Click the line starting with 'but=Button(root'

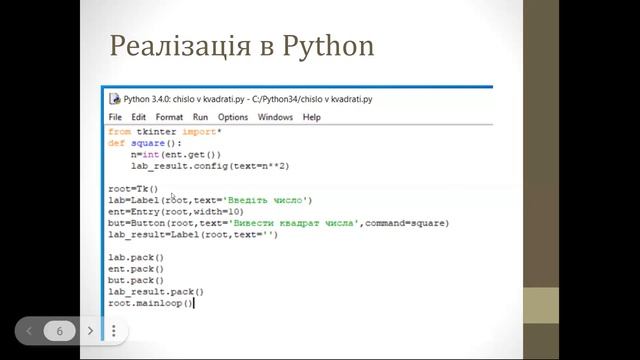coord(278,223)
